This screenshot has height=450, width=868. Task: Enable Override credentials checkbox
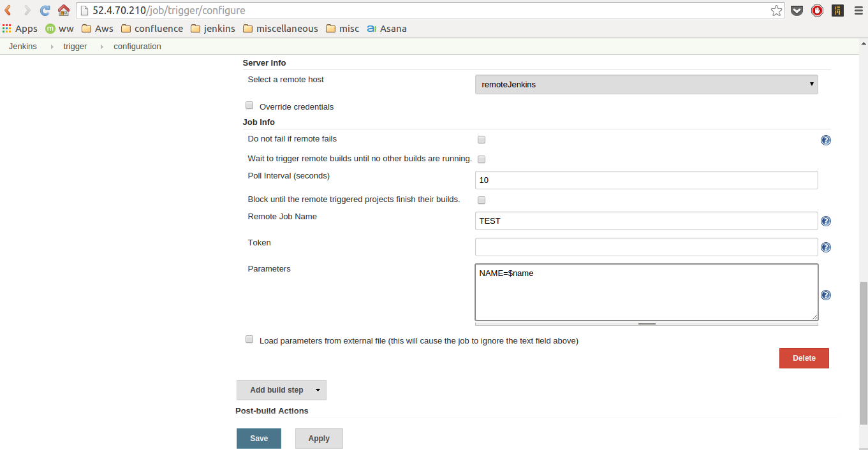pos(249,106)
